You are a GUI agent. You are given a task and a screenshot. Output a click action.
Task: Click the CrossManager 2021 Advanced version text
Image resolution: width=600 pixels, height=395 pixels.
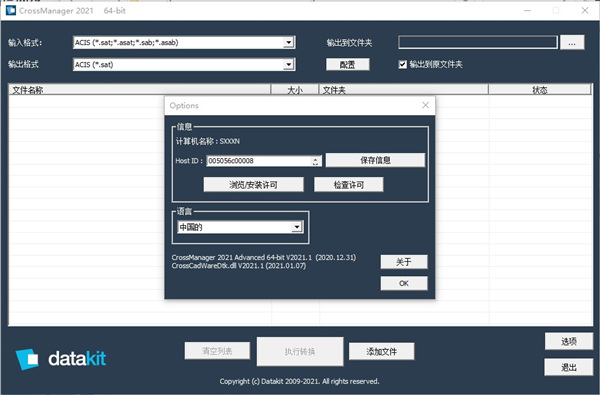(x=264, y=257)
